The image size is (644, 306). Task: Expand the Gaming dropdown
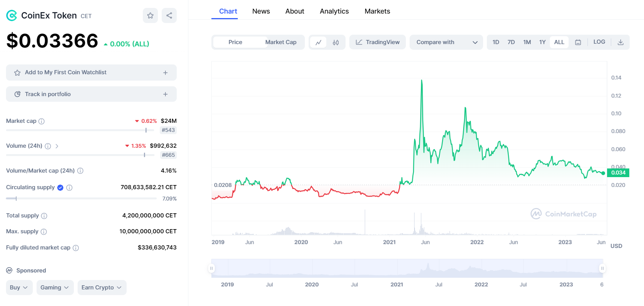55,288
